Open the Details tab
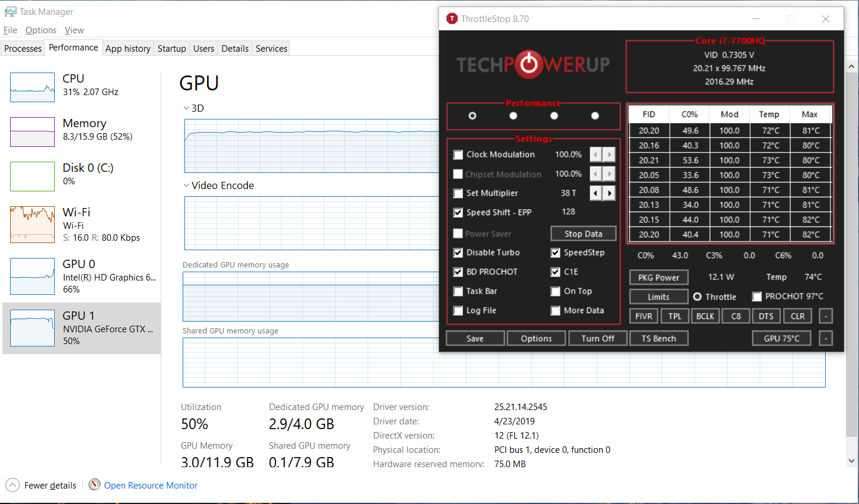859x504 pixels. pyautogui.click(x=235, y=49)
